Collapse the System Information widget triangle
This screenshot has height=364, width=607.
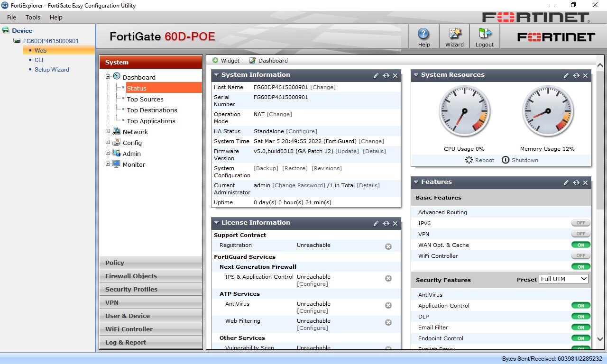[x=216, y=75]
